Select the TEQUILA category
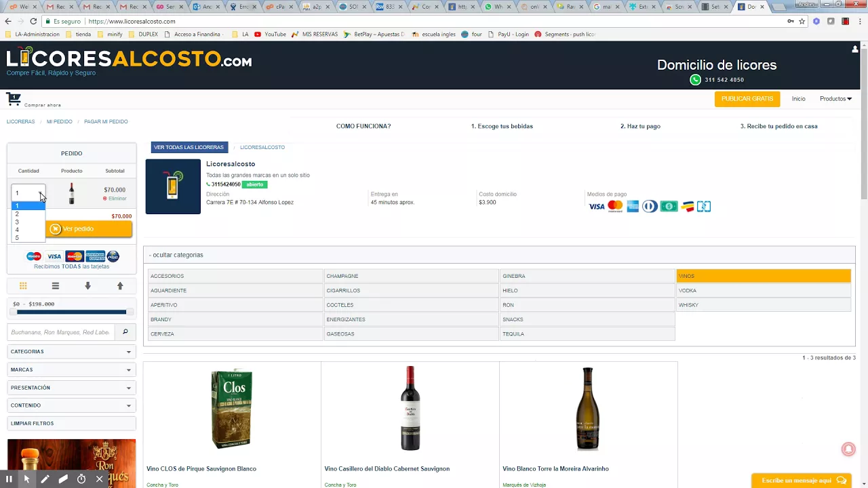 point(587,334)
